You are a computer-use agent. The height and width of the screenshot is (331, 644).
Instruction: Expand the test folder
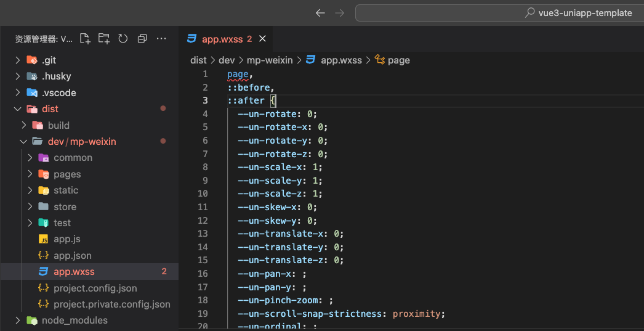click(30, 223)
